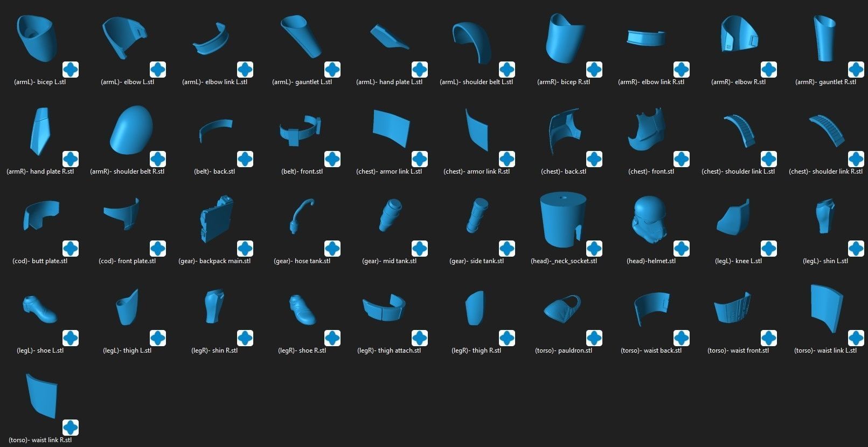Click the badge icon on thigh attach.stl
The width and height of the screenshot is (868, 447).
(x=420, y=338)
